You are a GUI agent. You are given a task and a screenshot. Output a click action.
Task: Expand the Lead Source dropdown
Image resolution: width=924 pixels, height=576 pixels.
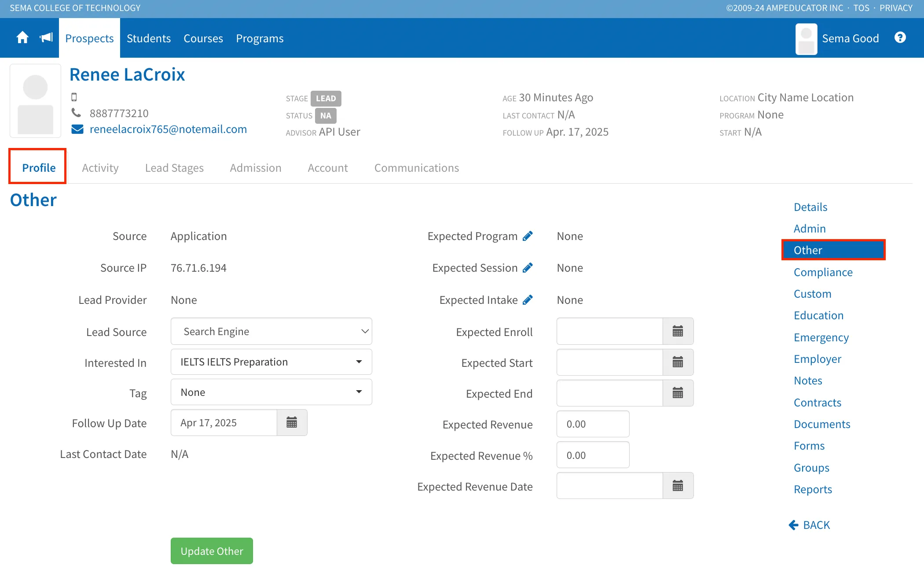[x=271, y=331]
